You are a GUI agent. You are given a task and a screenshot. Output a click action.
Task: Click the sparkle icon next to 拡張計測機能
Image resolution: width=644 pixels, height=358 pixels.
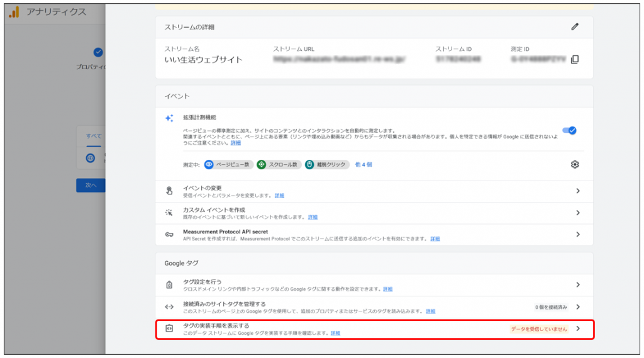pos(169,118)
